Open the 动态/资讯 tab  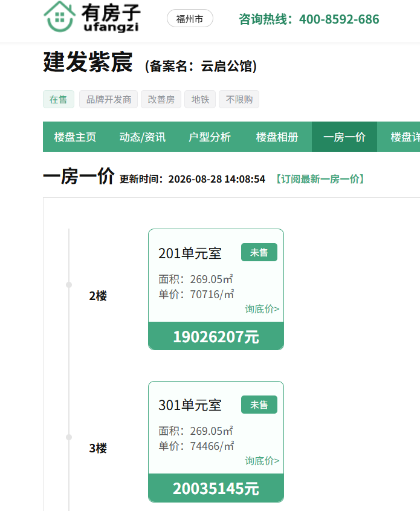pyautogui.click(x=142, y=137)
